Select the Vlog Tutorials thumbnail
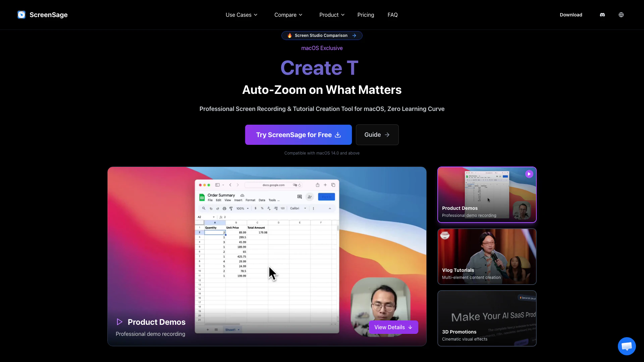The height and width of the screenshot is (362, 644). tap(487, 256)
